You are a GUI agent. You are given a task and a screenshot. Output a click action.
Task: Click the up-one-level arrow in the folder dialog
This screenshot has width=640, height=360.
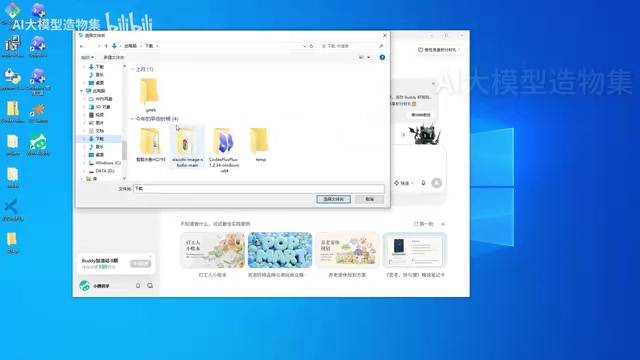click(106, 46)
